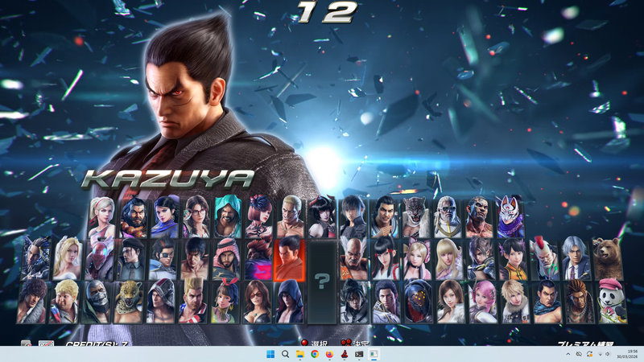Screen dimensions: 644x362
Task: Open File Explorer from taskbar
Action: pos(299,354)
